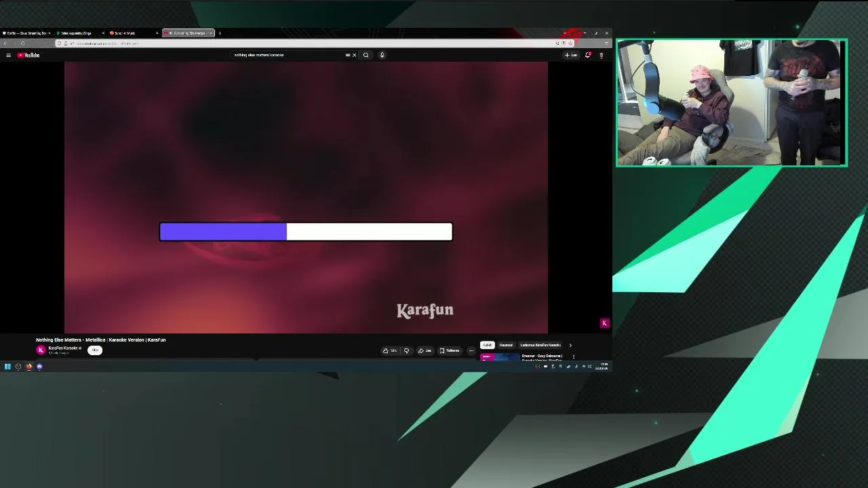The height and width of the screenshot is (488, 868).
Task: Dislike the video with thumbs down
Action: 406,350
